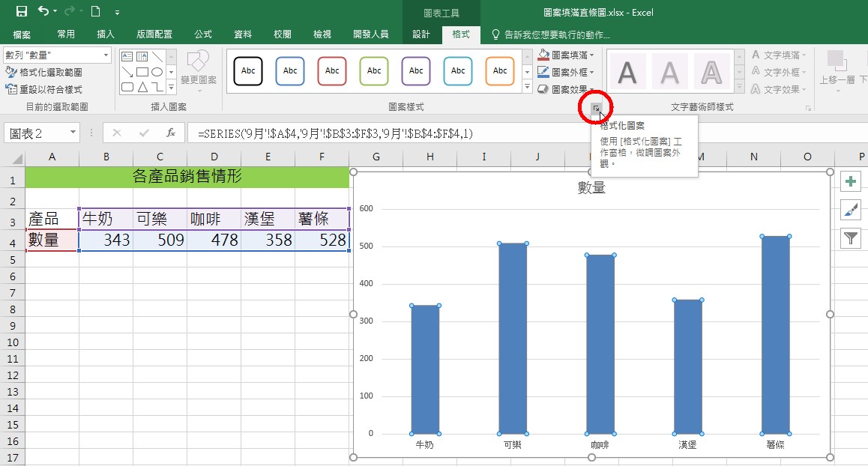Select the cell labeled 數量 in row 4
The height and width of the screenshot is (466, 868).
point(52,240)
